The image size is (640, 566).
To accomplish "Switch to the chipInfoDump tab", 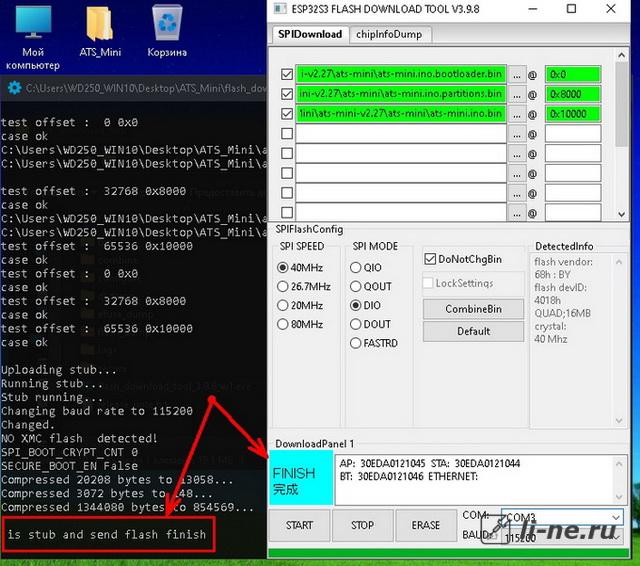I will pos(389,34).
